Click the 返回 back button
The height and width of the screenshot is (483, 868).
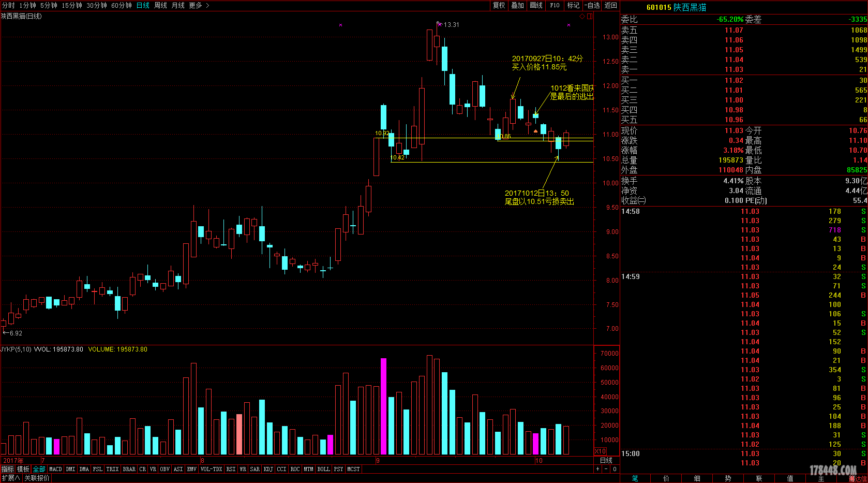pos(611,5)
